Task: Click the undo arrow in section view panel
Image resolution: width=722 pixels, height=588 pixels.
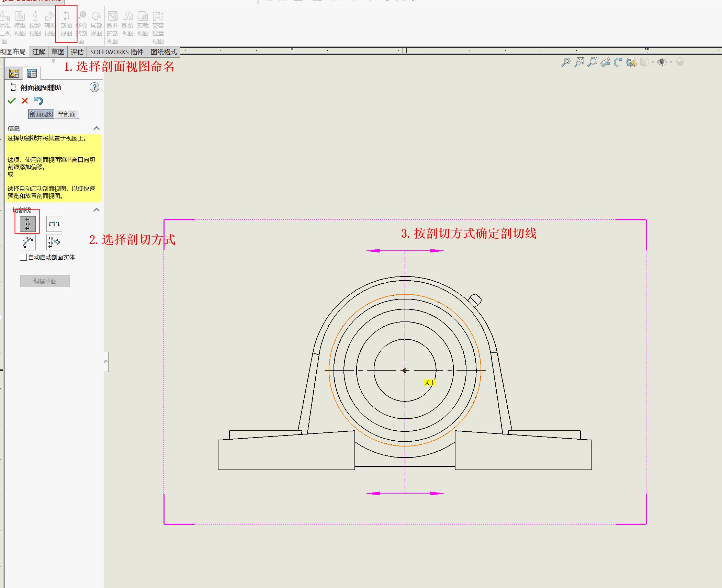Action: (x=38, y=100)
